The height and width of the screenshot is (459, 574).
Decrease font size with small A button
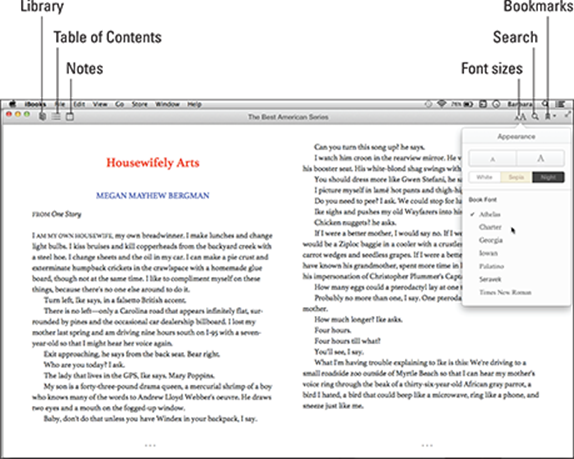[493, 159]
